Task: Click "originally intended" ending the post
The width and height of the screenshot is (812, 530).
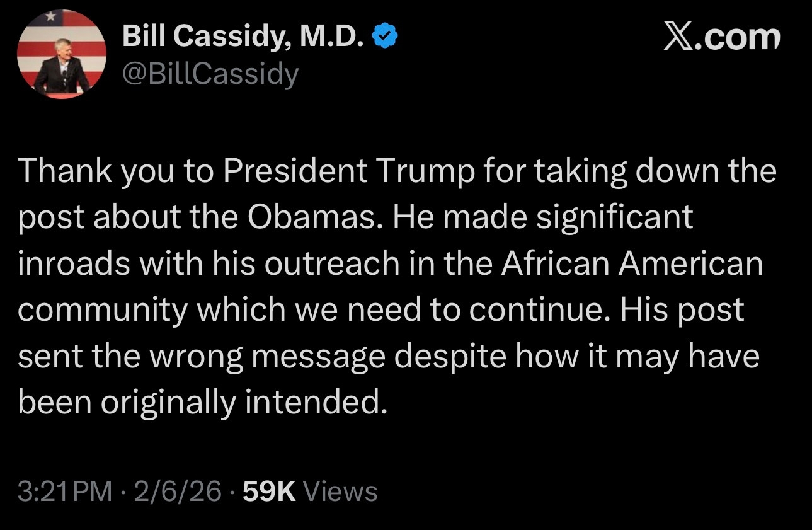Action: pyautogui.click(x=243, y=402)
